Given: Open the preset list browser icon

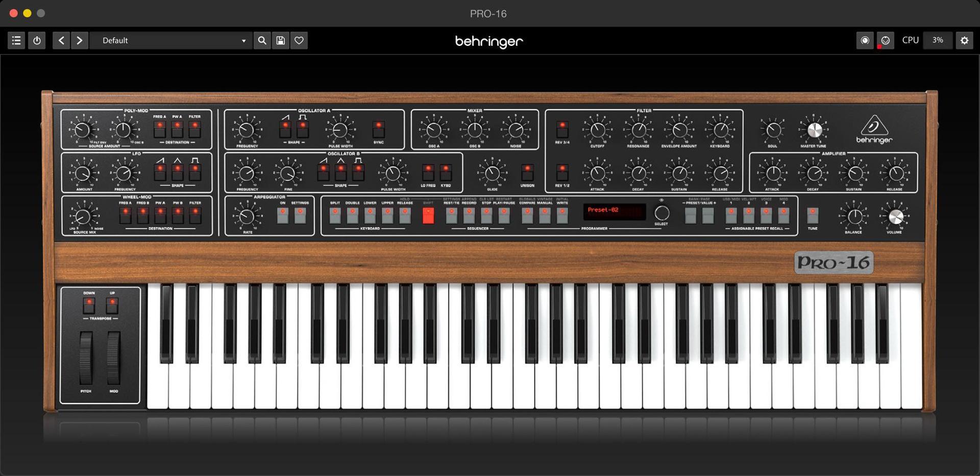Looking at the screenshot, I should click(x=16, y=40).
